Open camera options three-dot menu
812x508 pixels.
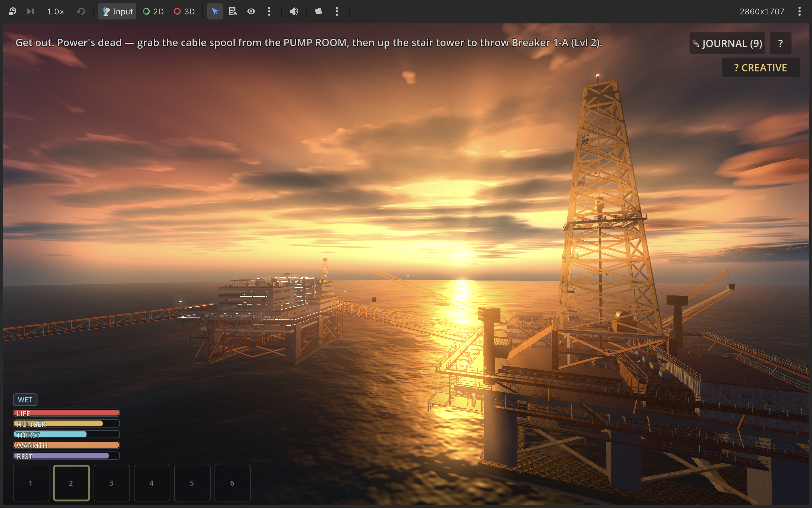[337, 11]
